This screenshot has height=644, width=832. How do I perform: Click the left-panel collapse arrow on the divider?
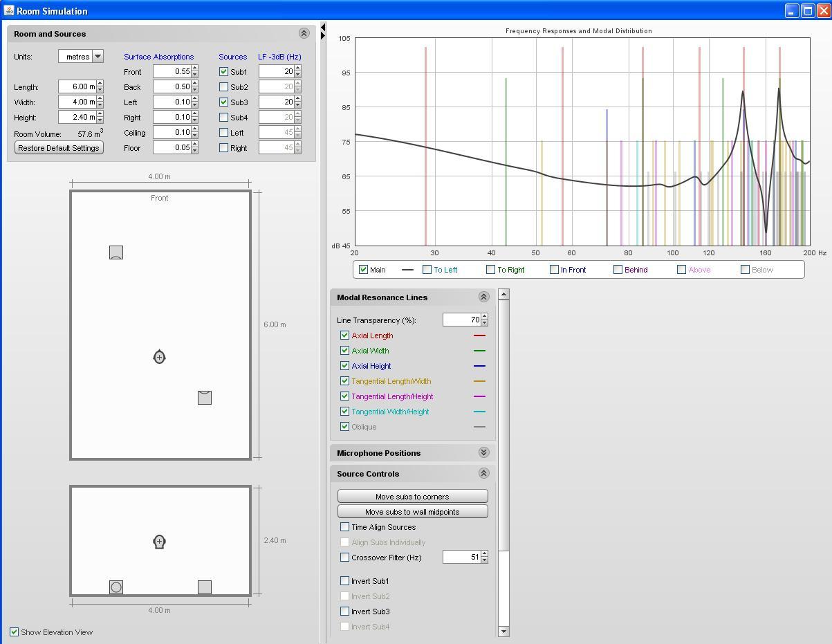coord(323,27)
